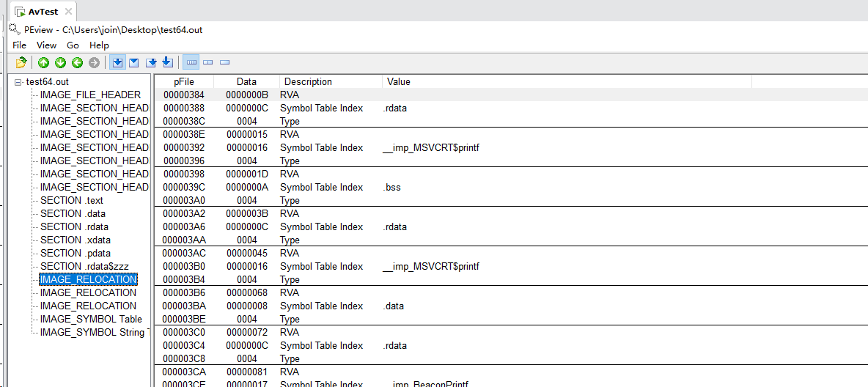The height and width of the screenshot is (387, 868).
Task: Select SECTION .xdata in the tree
Action: [x=75, y=240]
